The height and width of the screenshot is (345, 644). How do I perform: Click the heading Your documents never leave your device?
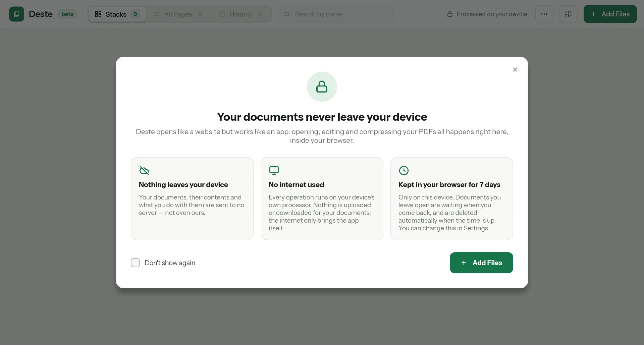[x=322, y=117]
